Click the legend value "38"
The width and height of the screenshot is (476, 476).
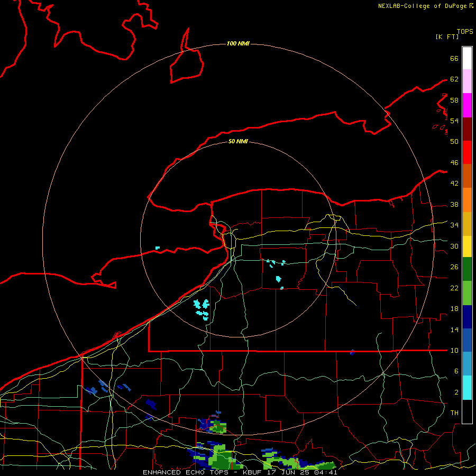click(454, 204)
